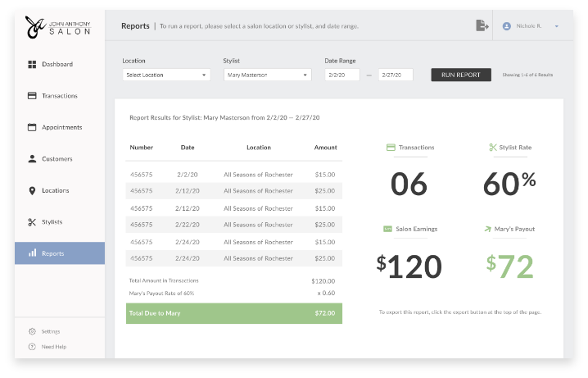Click the Appointments calendar icon
The image size is (588, 378).
[x=32, y=127]
